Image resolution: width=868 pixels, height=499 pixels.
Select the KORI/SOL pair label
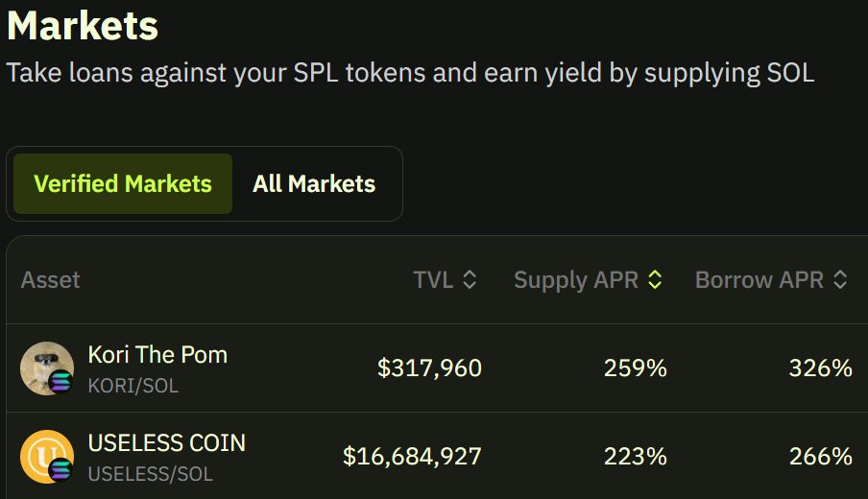[133, 386]
